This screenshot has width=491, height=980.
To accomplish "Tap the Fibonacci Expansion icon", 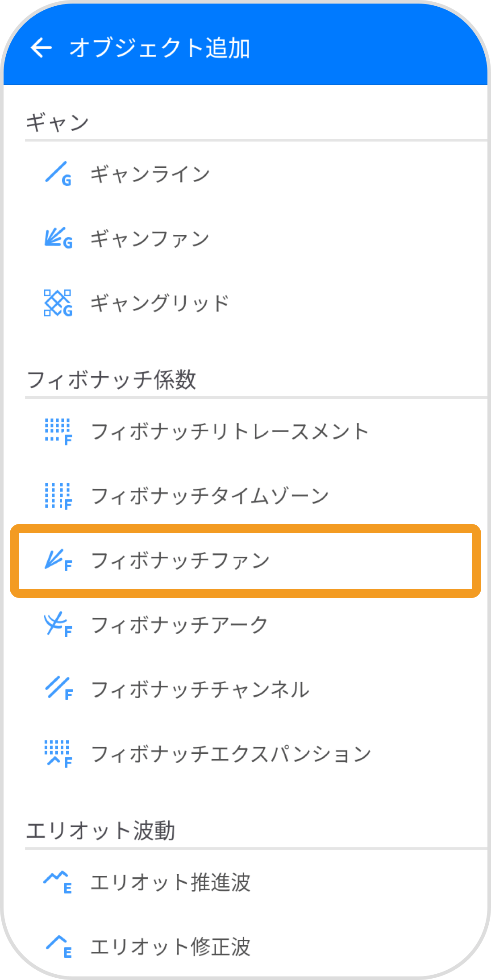I will click(x=58, y=753).
